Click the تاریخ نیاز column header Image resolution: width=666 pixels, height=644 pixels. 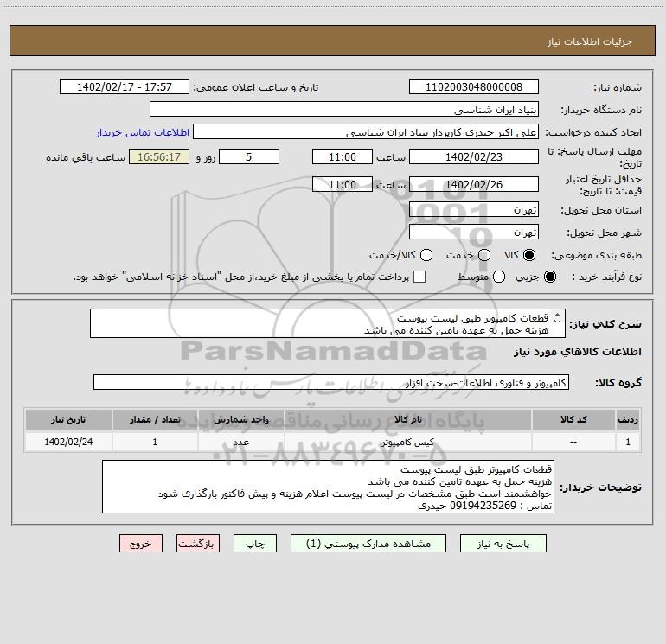68,419
